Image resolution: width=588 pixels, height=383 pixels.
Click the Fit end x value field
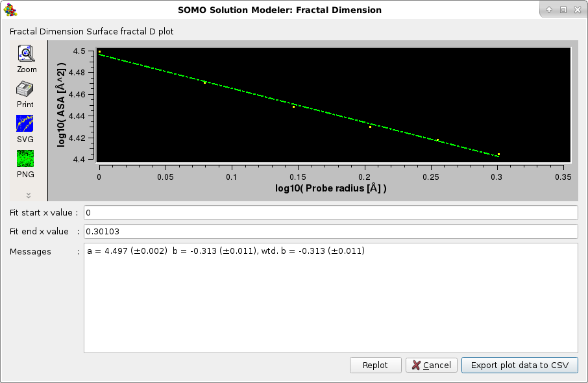330,232
